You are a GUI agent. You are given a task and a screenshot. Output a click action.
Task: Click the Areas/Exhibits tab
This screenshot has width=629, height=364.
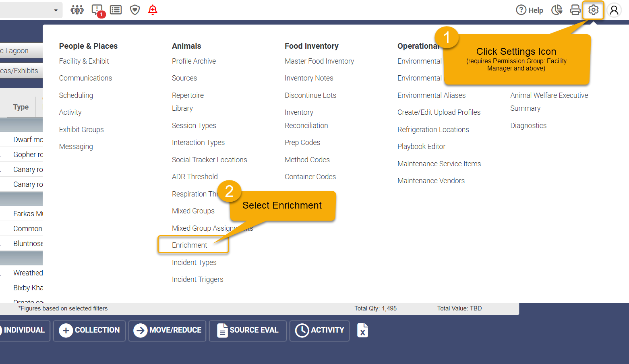[x=21, y=71]
